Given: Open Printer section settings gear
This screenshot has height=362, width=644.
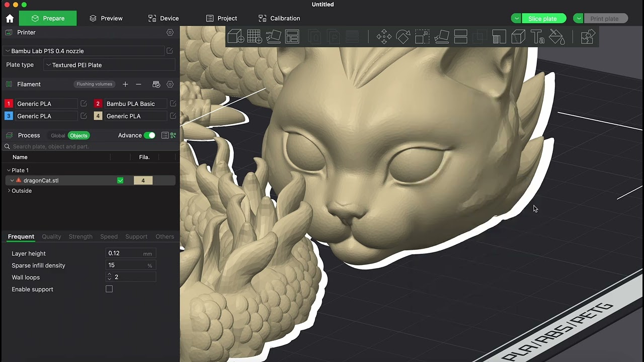Looking at the screenshot, I should 170,32.
